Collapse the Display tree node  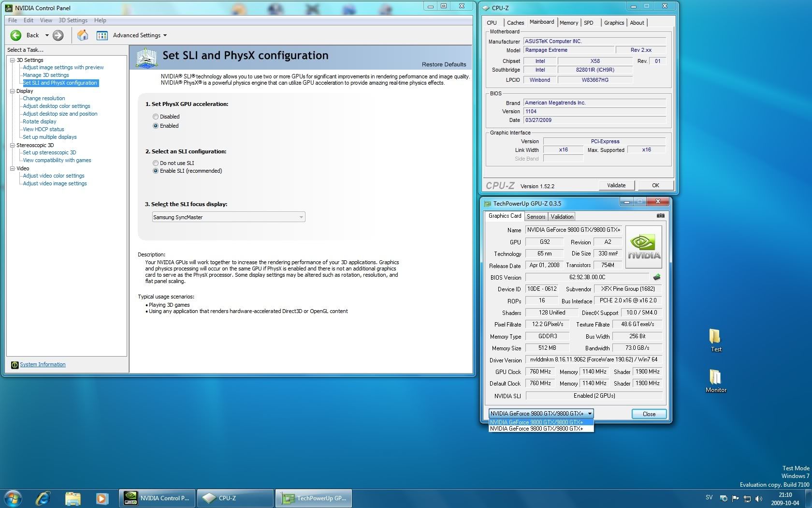(x=13, y=91)
